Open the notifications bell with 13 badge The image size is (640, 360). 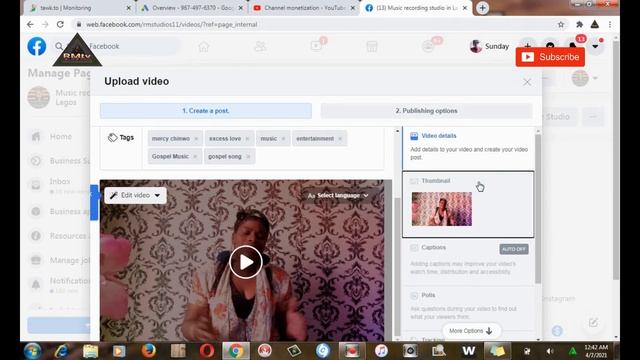tap(573, 46)
